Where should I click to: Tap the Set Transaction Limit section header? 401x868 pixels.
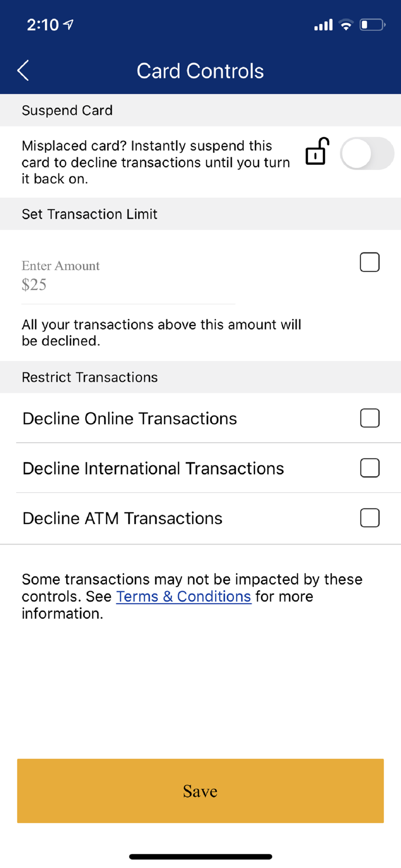200,214
